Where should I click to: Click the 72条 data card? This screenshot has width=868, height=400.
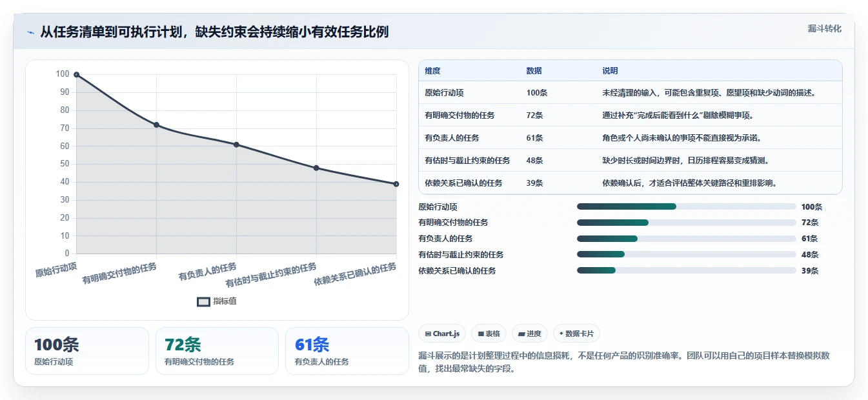(217, 351)
